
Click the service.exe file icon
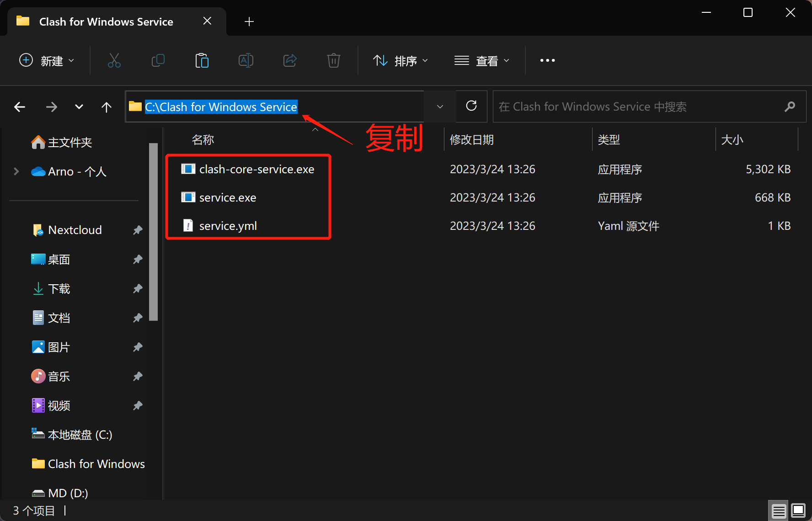point(188,197)
